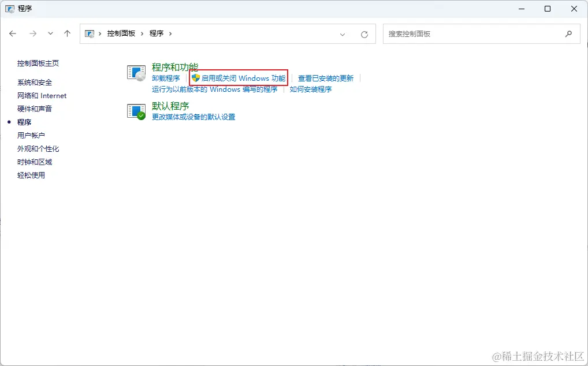Refresh the Control Panel view
Screen dimensions: 588x366
pyautogui.click(x=364, y=35)
